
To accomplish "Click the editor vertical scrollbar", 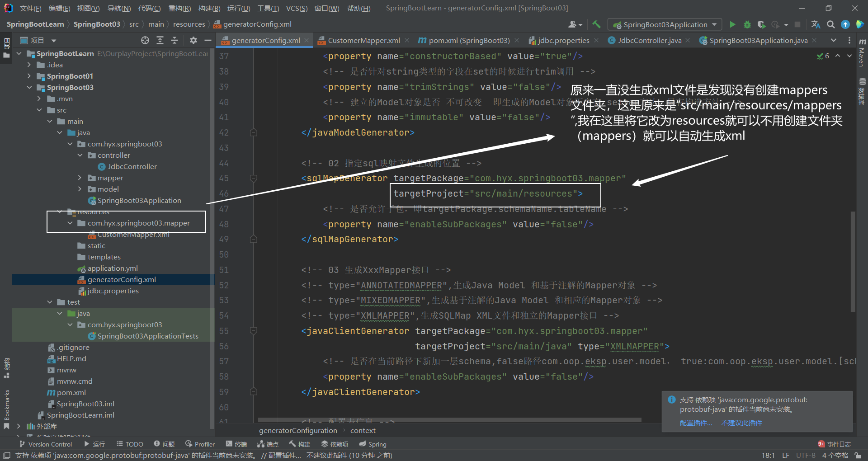I will 853,262.
